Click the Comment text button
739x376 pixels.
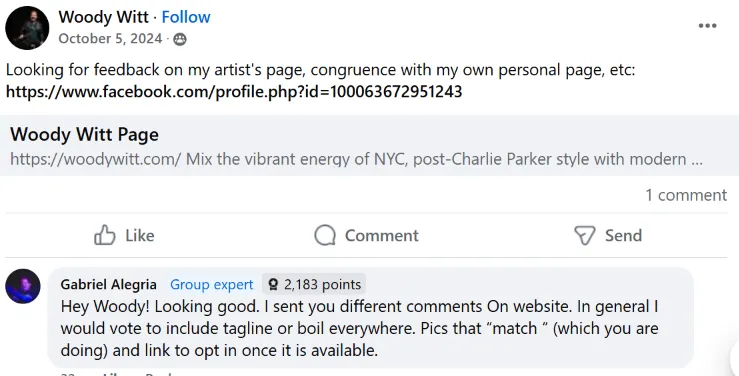pyautogui.click(x=381, y=235)
